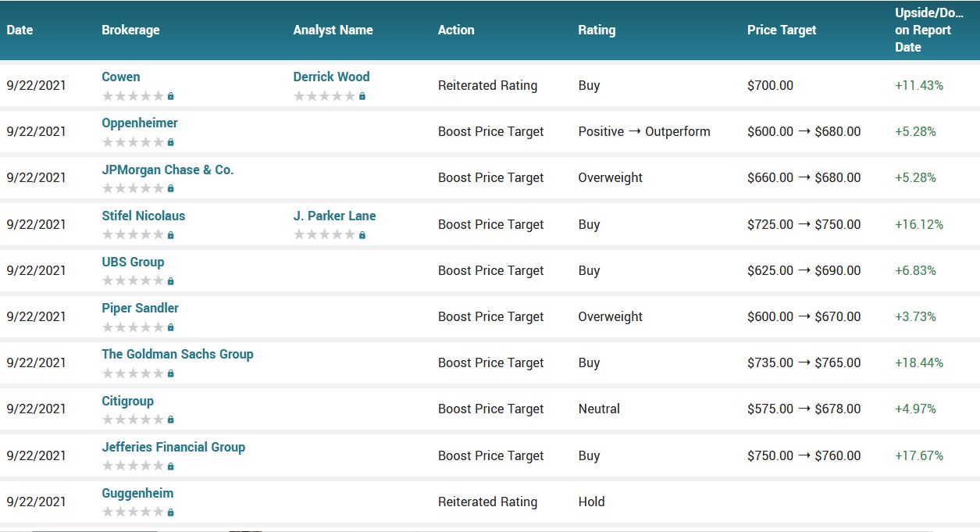Select the $600.00 → $670.00 price target
Image resolution: width=980 pixels, height=532 pixels.
[804, 316]
